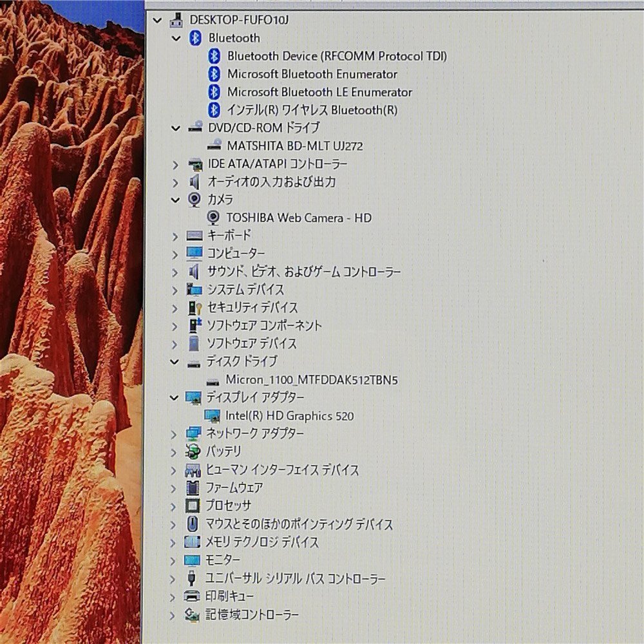Viewport: 644px width, 644px height.
Task: Click the インテル(R) ワイヤレス Bluetooth(R) icon
Action: pyautogui.click(x=214, y=110)
